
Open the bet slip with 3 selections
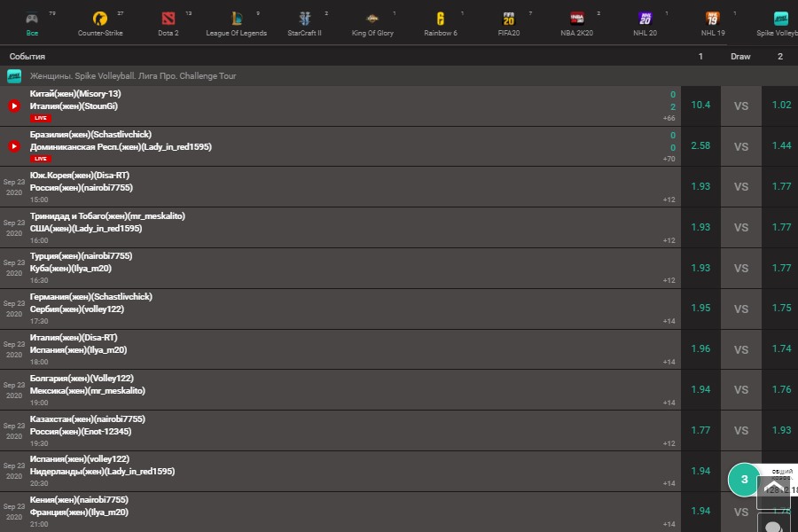coord(744,480)
